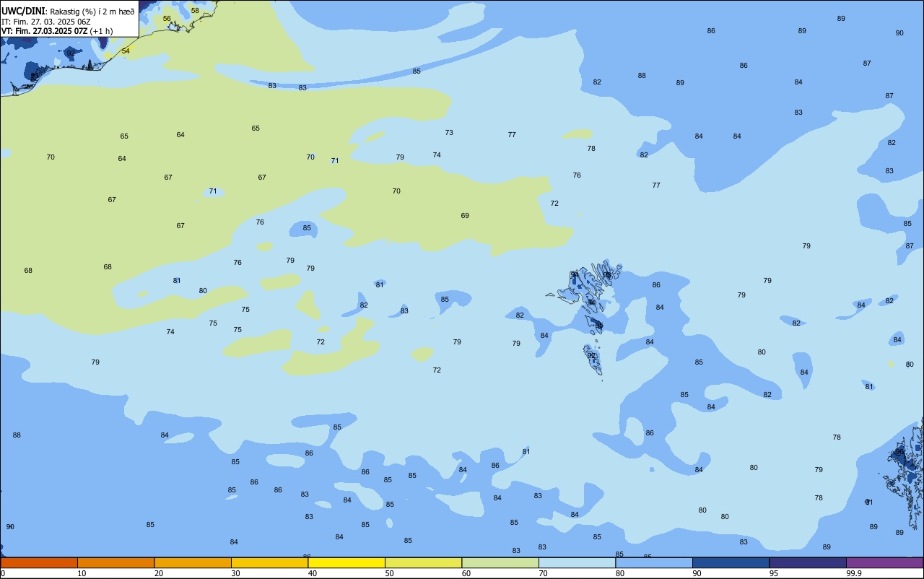Select the humidity value '73' on the map

(x=449, y=133)
